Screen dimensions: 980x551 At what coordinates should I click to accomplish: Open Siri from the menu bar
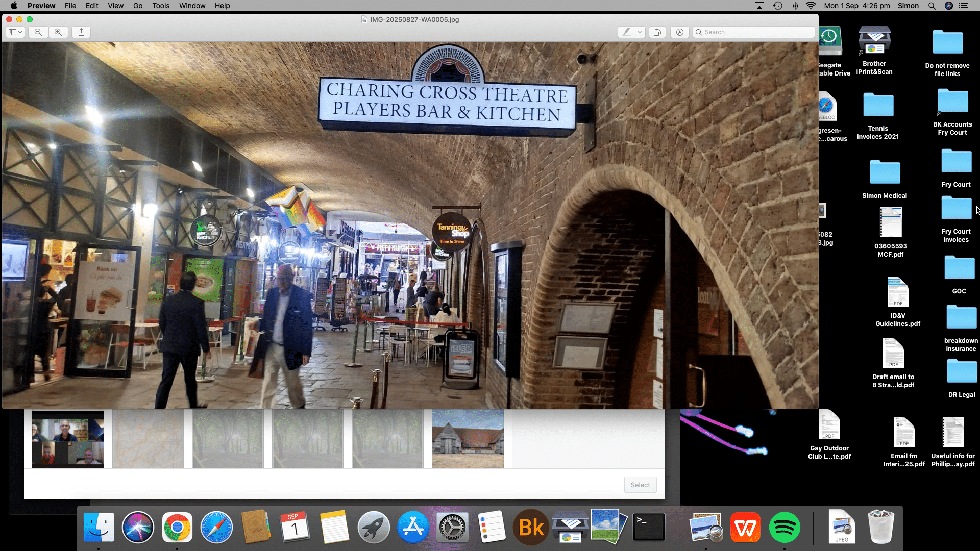pyautogui.click(x=949, y=6)
